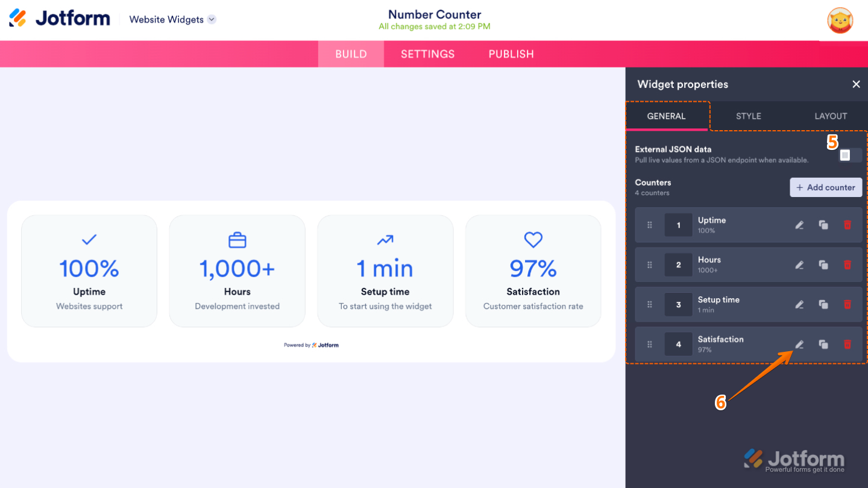Edit the Setup time counter

(x=799, y=305)
